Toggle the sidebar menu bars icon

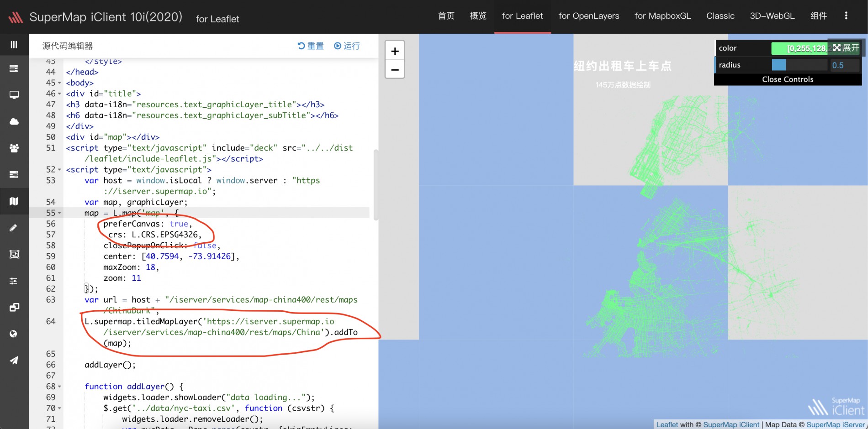coord(14,44)
